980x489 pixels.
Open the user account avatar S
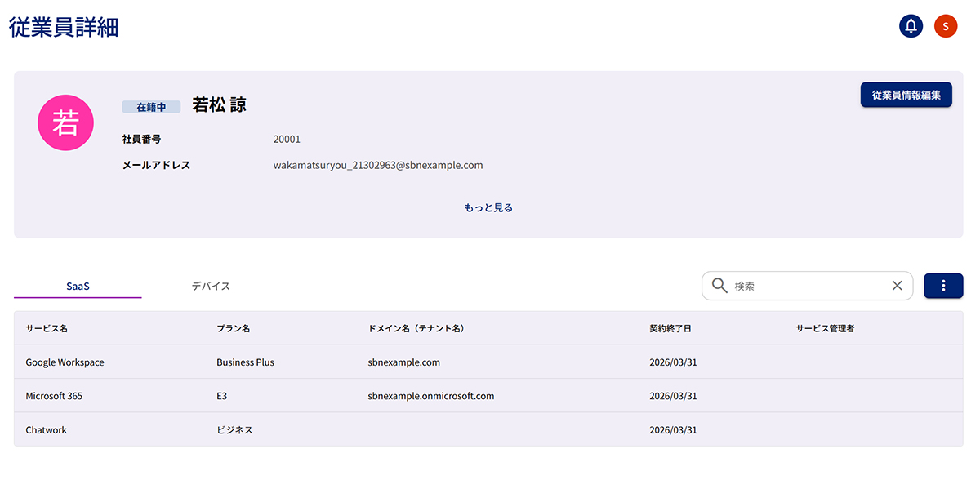point(945,26)
